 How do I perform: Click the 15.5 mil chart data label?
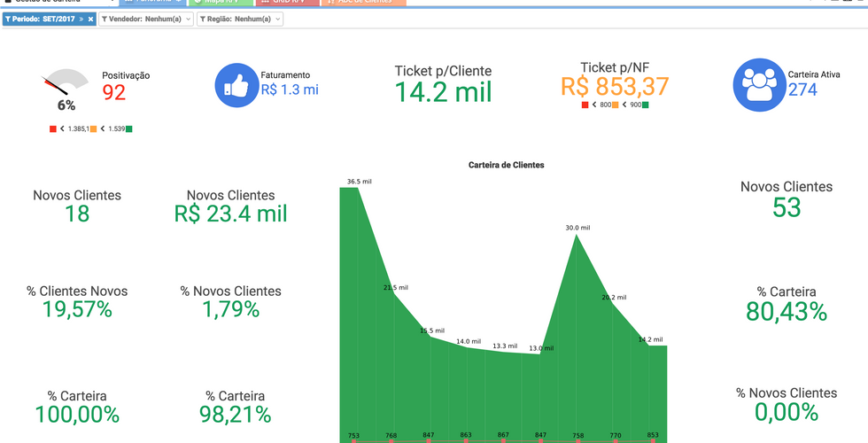coord(432,330)
